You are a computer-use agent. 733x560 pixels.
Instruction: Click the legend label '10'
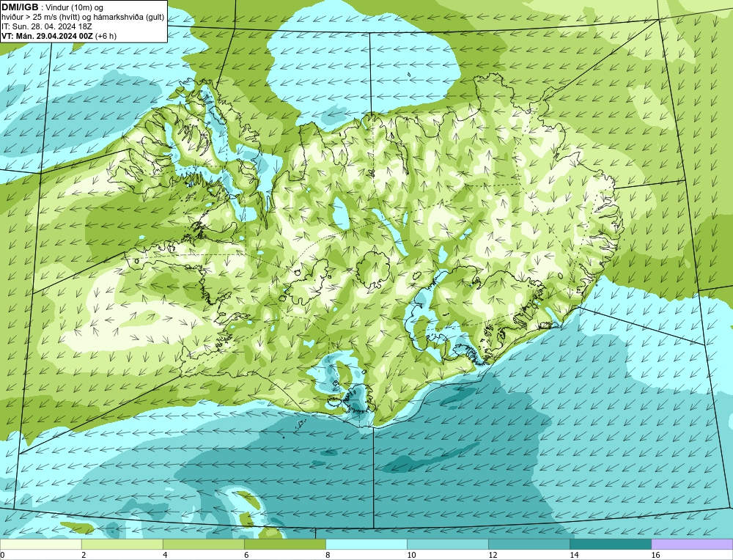[x=411, y=555]
